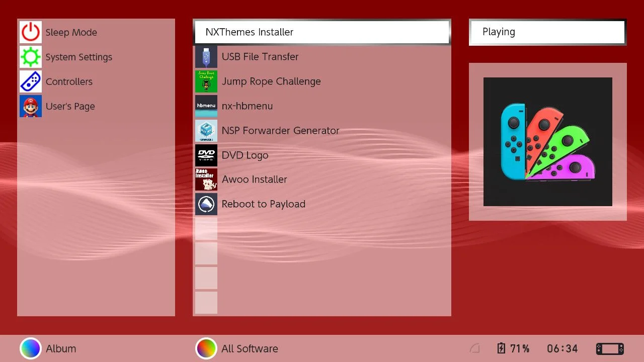Click the Sleep Mode label
The image size is (644, 362).
point(71,33)
